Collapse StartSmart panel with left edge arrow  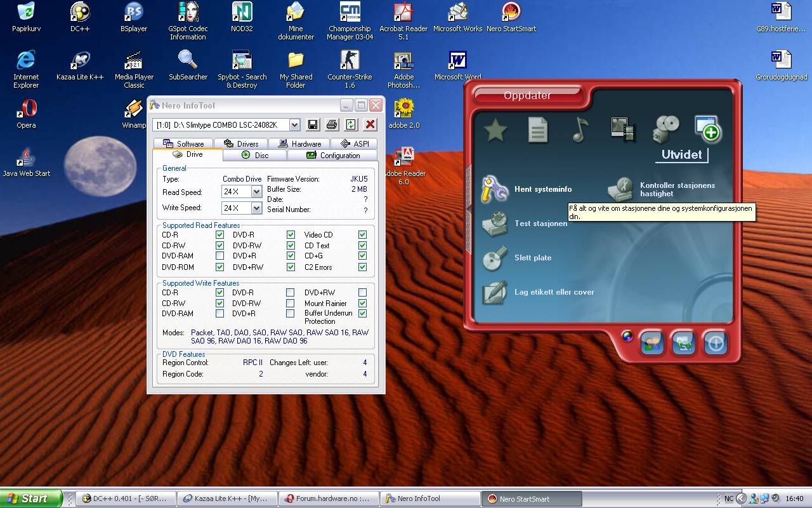(x=469, y=209)
